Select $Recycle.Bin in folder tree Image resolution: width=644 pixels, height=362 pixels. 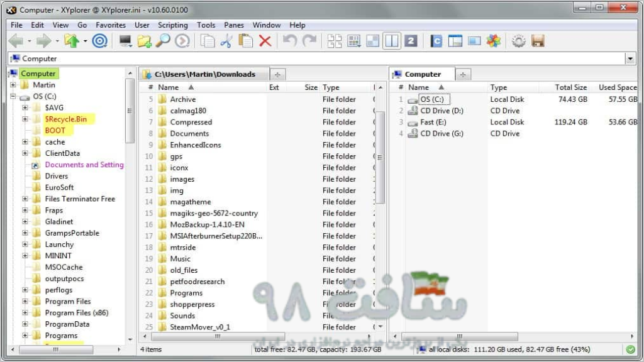click(65, 119)
